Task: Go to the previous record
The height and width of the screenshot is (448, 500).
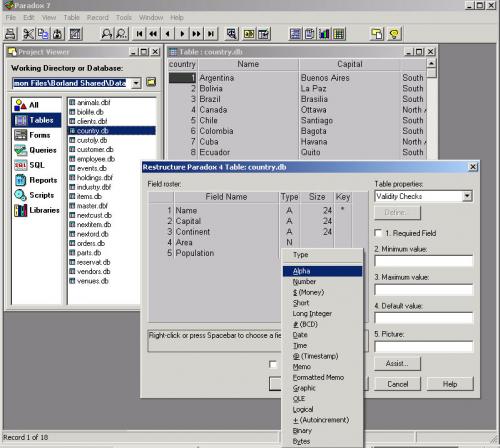Action: (x=168, y=34)
